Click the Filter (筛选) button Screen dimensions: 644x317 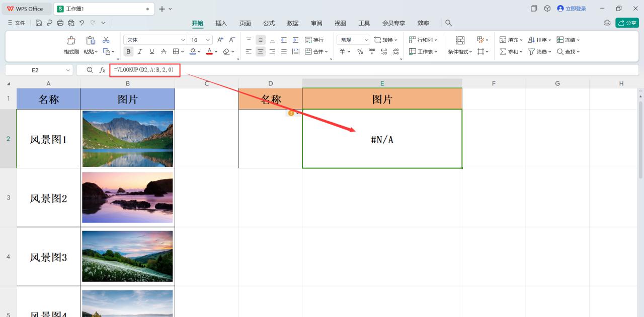click(x=540, y=51)
